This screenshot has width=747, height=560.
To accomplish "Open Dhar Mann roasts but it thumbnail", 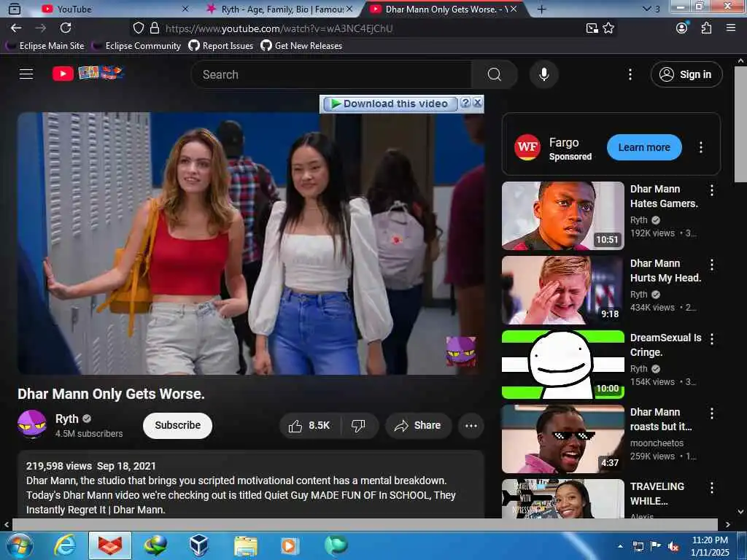I will click(562, 438).
